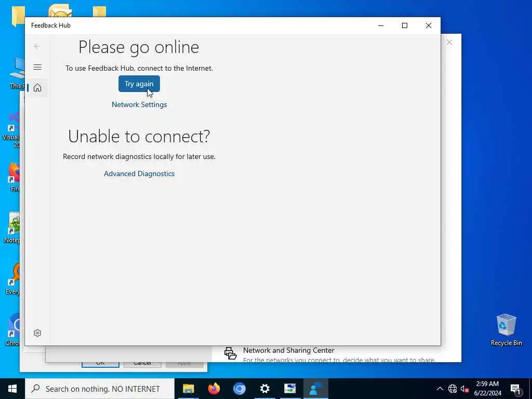Viewport: 532px width, 399px height.
Task: Select the Firefox desktop shortcut
Action: 14,177
